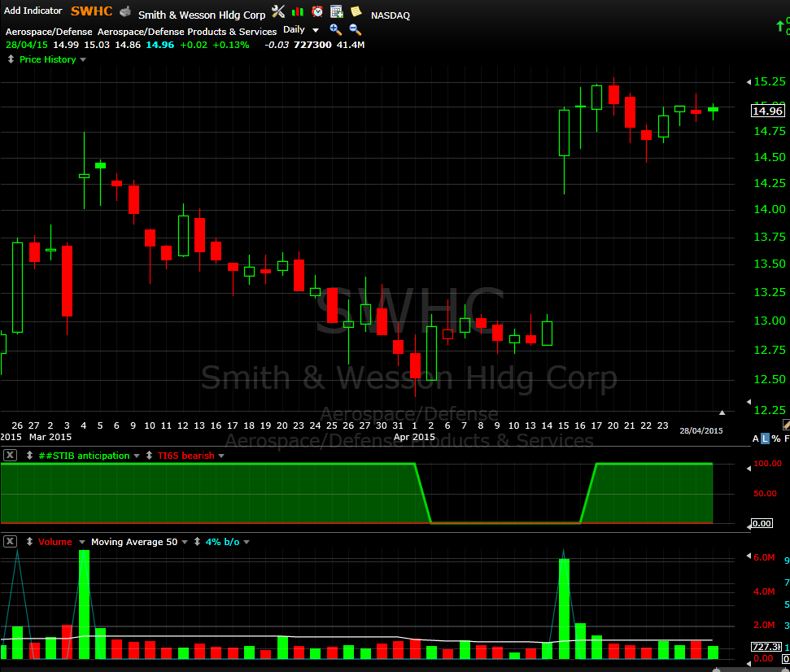
Task: Open the yellow sticky note icon
Action: pyautogui.click(x=356, y=11)
